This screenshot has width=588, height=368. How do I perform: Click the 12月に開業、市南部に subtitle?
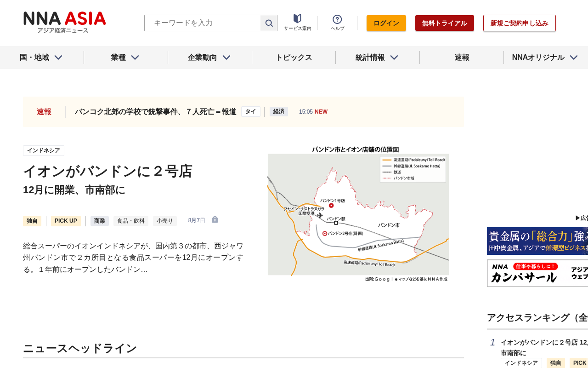tap(74, 190)
